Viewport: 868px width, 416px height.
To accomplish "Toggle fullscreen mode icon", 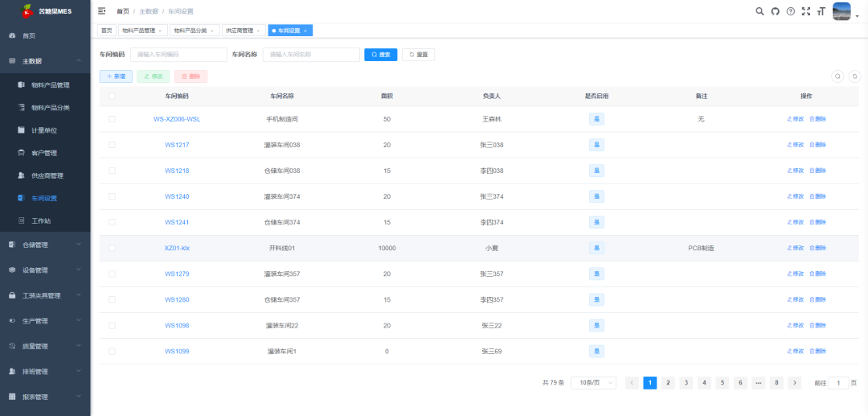I will tap(805, 11).
